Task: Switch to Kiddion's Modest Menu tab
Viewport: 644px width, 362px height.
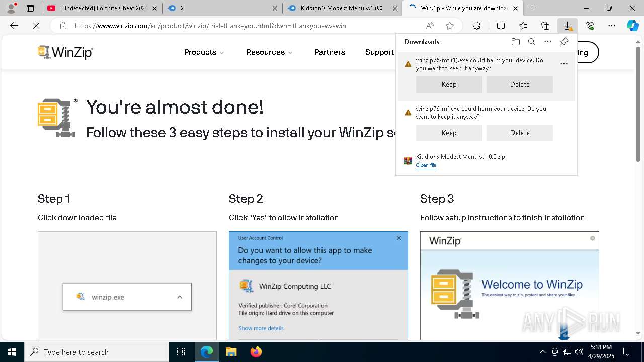Action: pyautogui.click(x=343, y=8)
